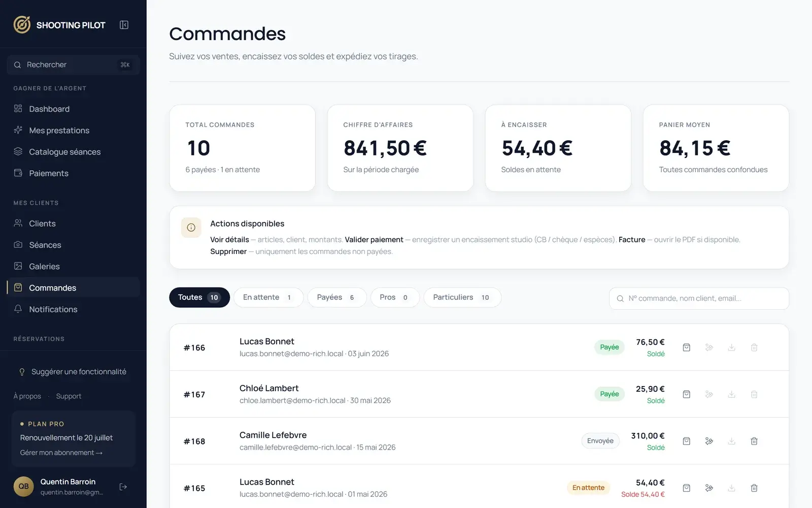This screenshot has height=508, width=812.
Task: Download invoice icon for order #166
Action: point(731,347)
